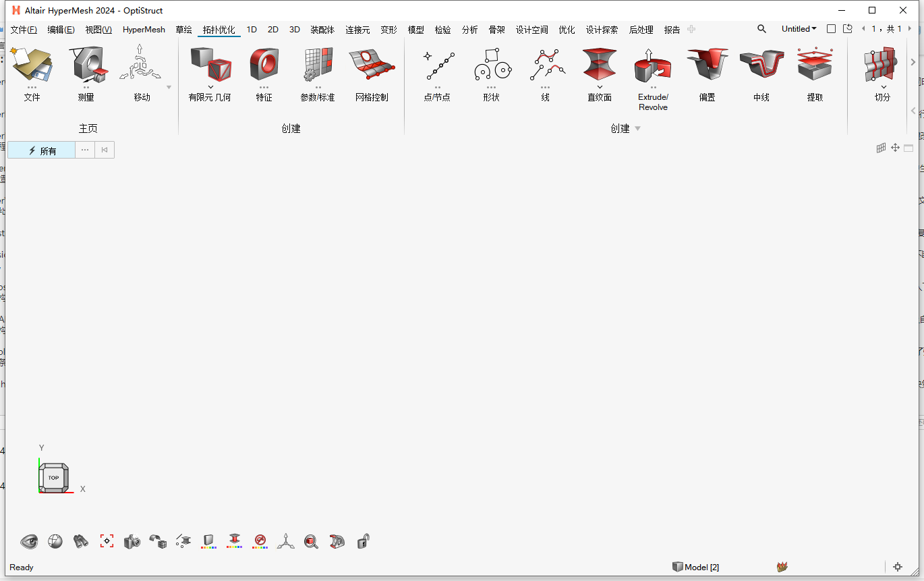Open the 文件(F) menu
The image size is (924, 581).
[24, 30]
